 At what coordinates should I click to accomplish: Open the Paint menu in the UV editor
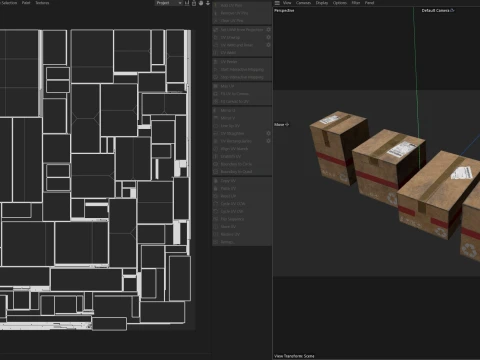pyautogui.click(x=26, y=3)
